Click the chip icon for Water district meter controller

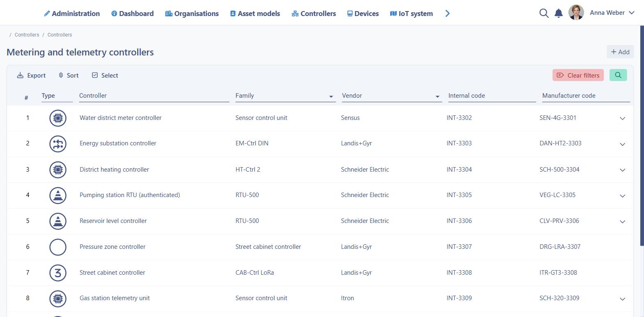pos(58,118)
